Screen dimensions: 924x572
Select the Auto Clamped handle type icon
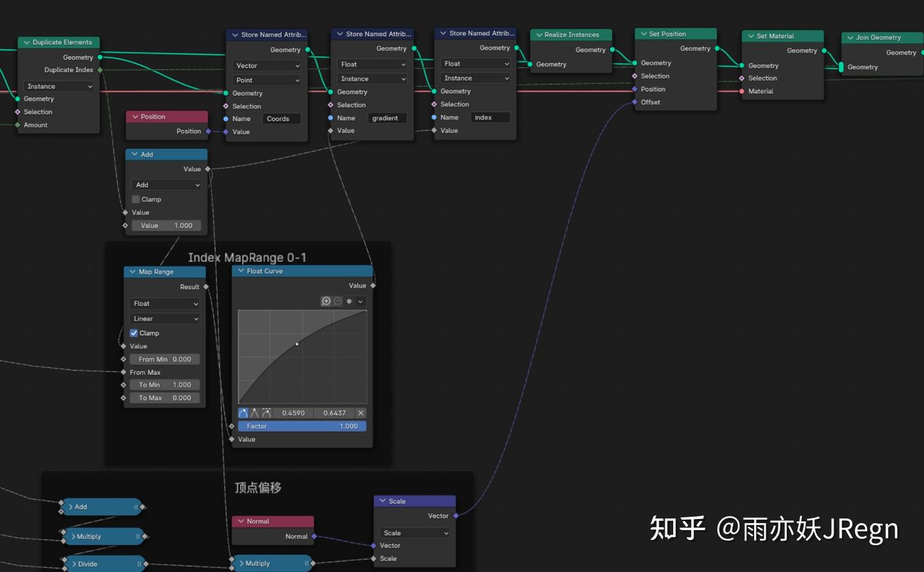[265, 413]
